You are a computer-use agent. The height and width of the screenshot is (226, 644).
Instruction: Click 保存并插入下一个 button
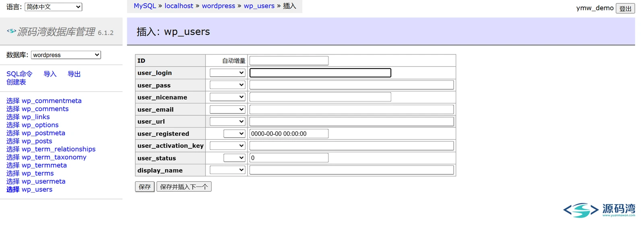pyautogui.click(x=184, y=187)
